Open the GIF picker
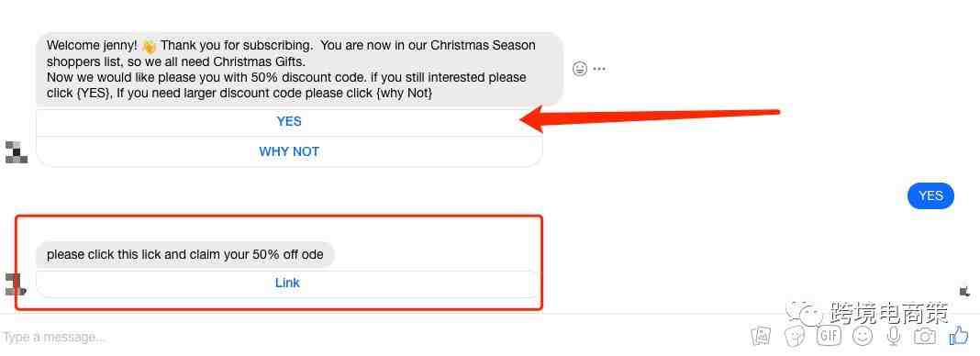 [829, 336]
